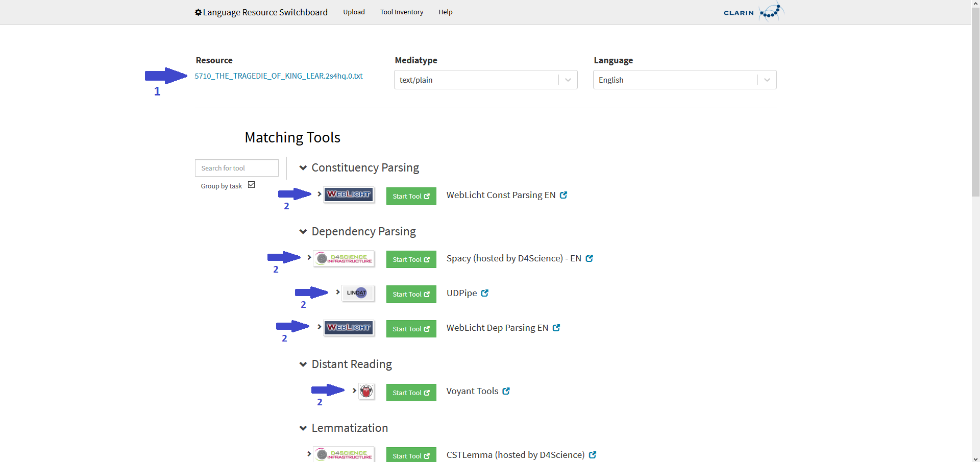Open the Language dropdown showing English
The height and width of the screenshot is (462, 980).
[x=766, y=80]
